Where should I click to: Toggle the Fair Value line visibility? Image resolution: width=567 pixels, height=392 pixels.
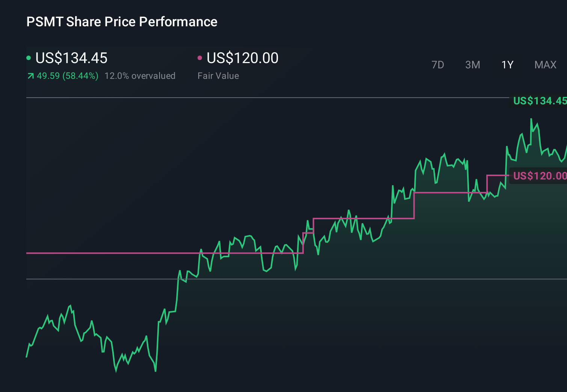point(200,57)
